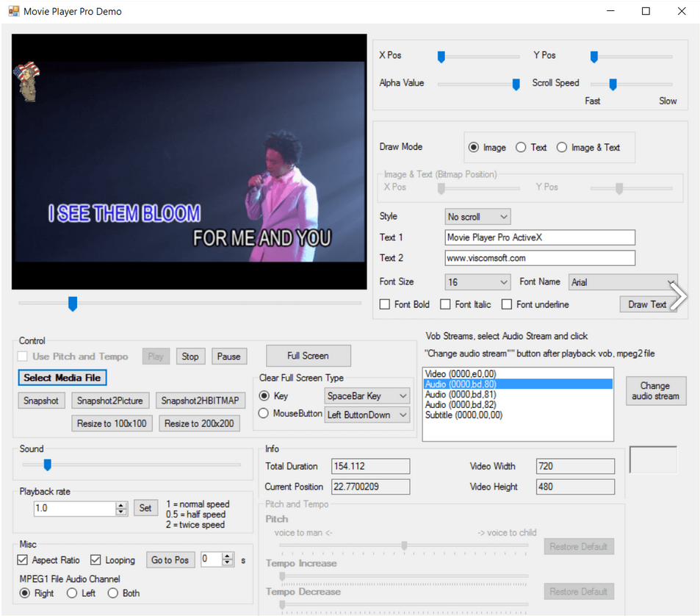The image size is (700, 616).
Task: Check the Font underline box
Action: coord(507,304)
